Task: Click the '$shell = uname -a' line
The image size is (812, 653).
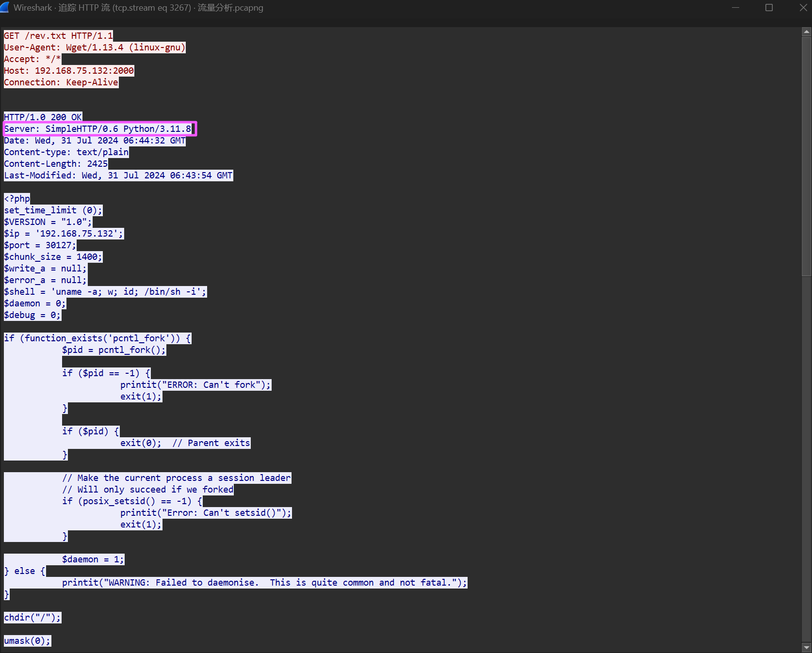Action: [x=105, y=292]
